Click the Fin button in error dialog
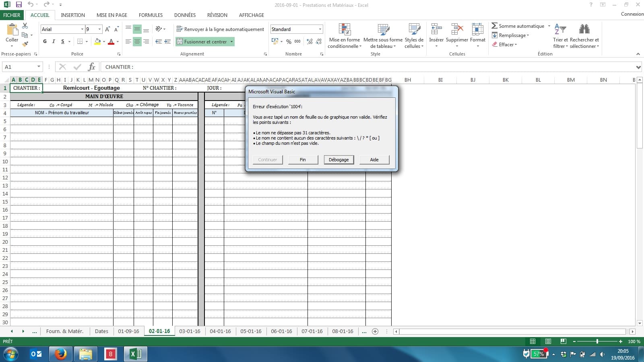 (x=303, y=160)
